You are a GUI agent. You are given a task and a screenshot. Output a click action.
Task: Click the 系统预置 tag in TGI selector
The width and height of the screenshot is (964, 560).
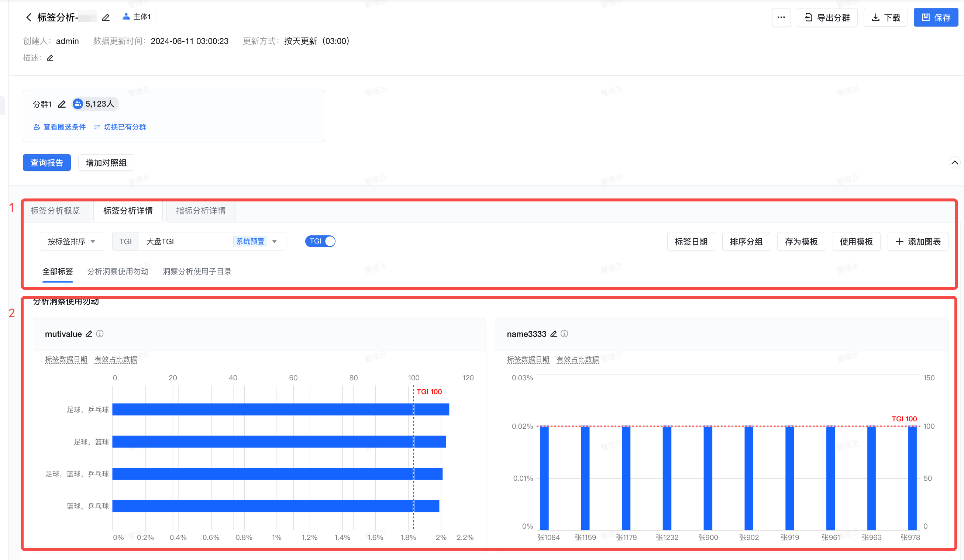tap(250, 241)
